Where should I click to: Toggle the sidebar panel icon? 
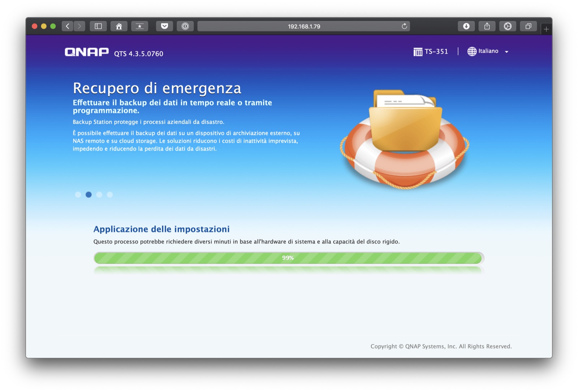click(98, 26)
